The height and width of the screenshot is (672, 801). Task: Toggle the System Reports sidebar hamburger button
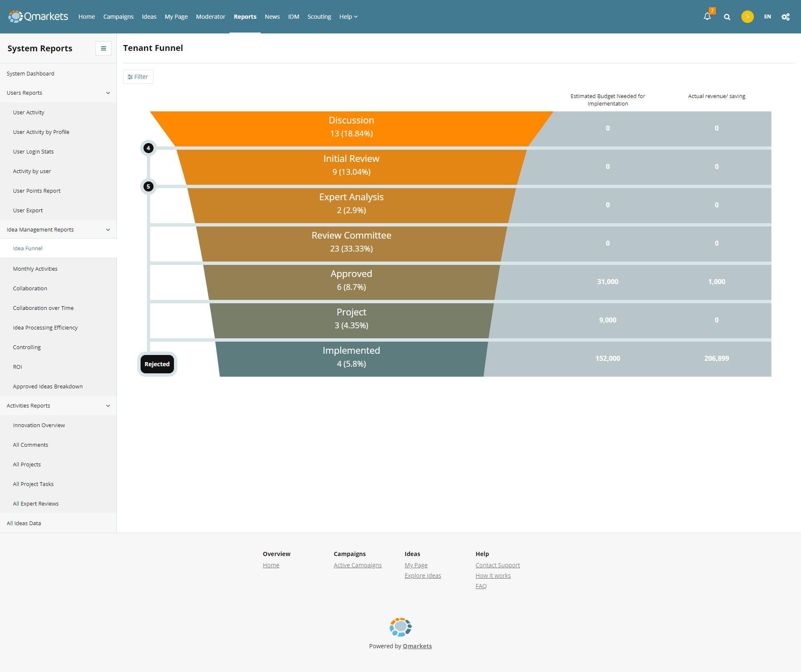[x=103, y=48]
